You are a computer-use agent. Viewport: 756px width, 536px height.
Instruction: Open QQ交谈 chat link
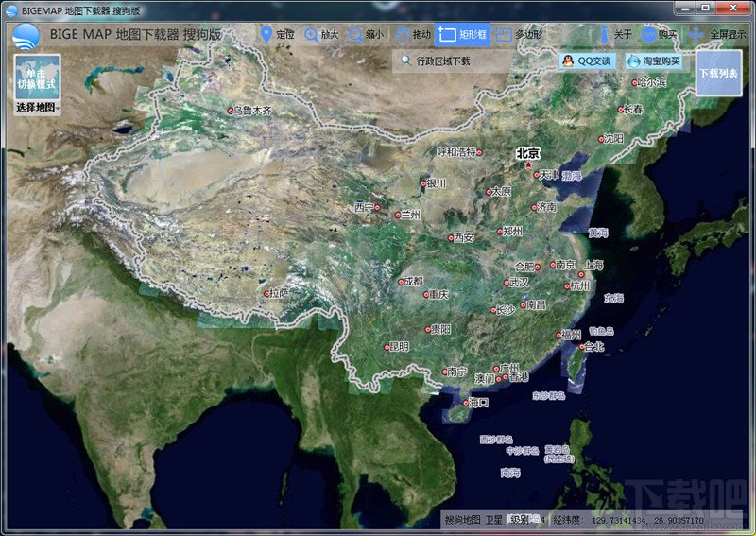pyautogui.click(x=587, y=61)
